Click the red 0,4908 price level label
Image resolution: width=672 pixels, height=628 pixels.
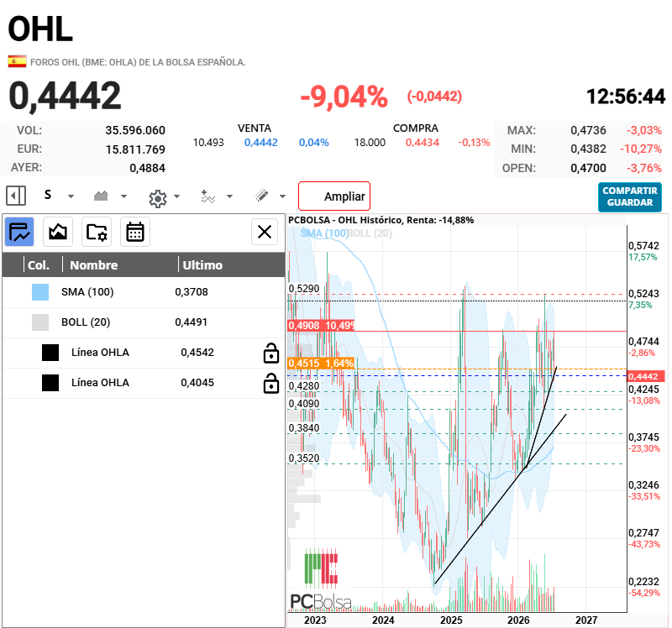coord(322,326)
